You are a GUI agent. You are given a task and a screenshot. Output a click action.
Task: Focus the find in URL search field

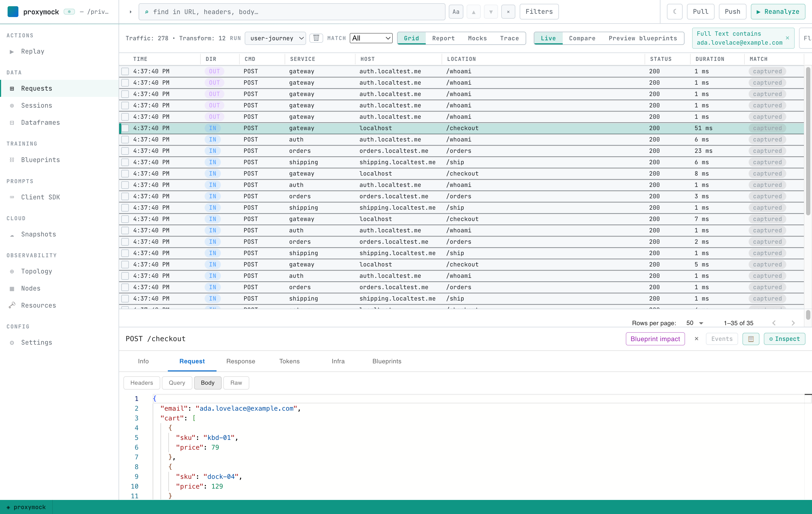tap(292, 12)
